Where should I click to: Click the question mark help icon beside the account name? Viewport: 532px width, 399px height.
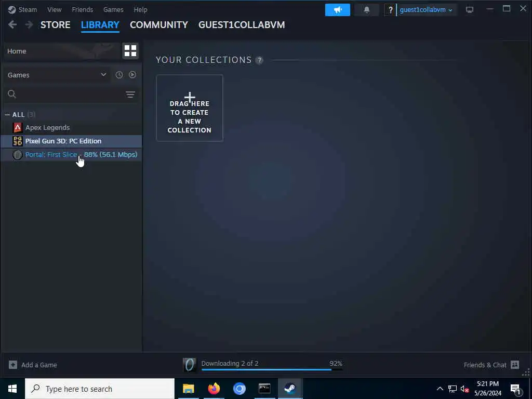(x=390, y=10)
